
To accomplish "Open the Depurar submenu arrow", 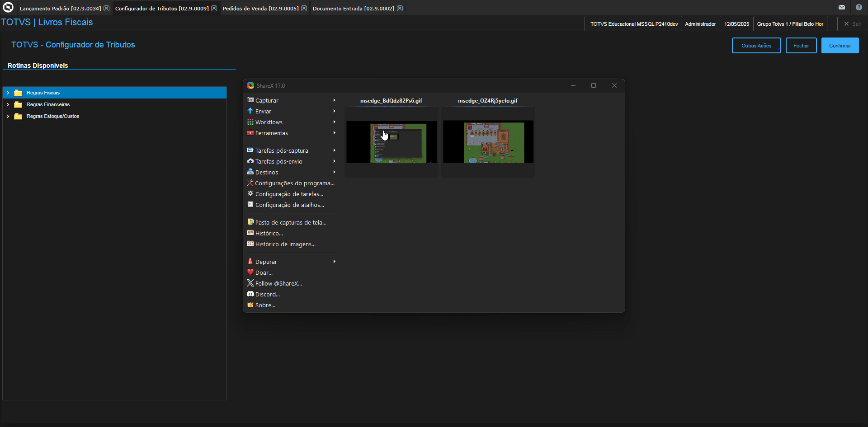I will click(335, 262).
